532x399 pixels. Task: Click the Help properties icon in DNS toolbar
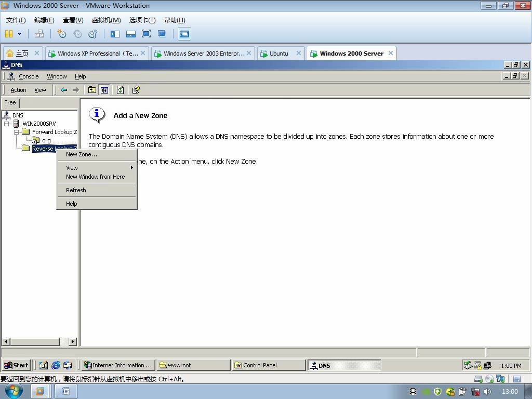coord(136,90)
